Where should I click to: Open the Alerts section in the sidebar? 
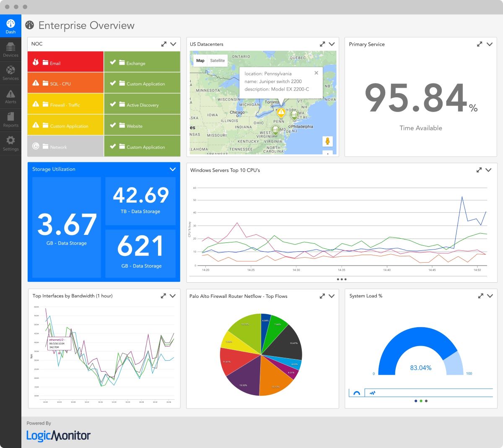(11, 96)
